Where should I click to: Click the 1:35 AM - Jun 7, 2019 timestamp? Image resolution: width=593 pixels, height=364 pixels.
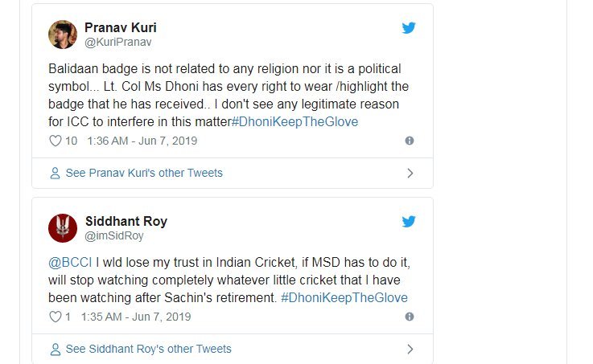(x=135, y=317)
